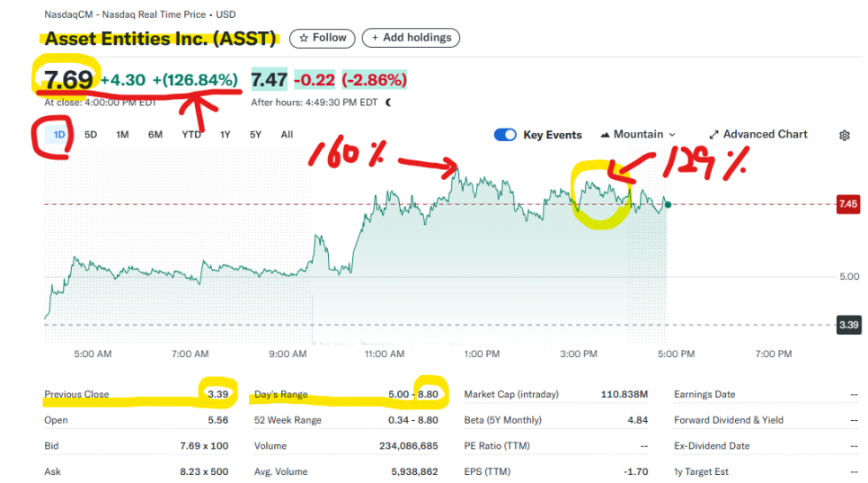
Task: Click the 7.47 after hours price
Action: point(269,80)
